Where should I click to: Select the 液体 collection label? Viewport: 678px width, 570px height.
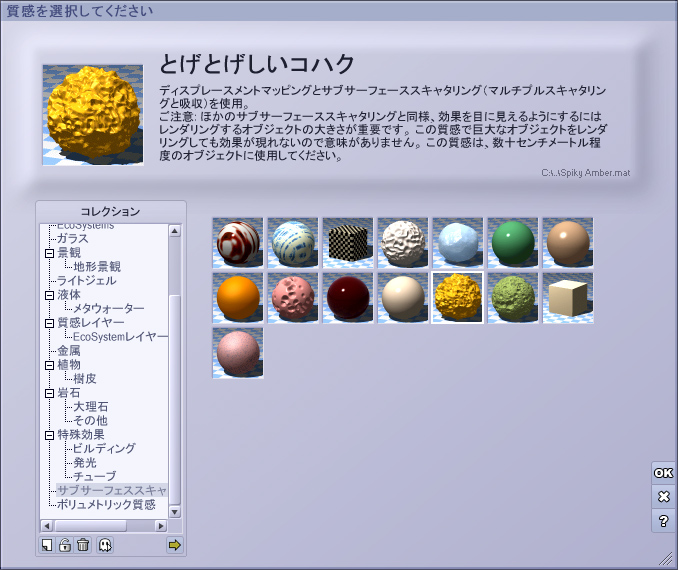pos(69,295)
